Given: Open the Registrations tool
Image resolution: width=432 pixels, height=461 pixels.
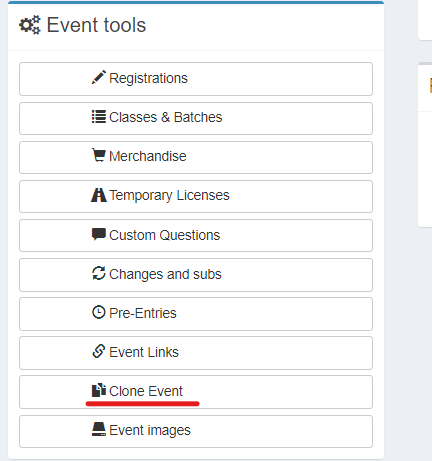Looking at the screenshot, I should pyautogui.click(x=196, y=79).
